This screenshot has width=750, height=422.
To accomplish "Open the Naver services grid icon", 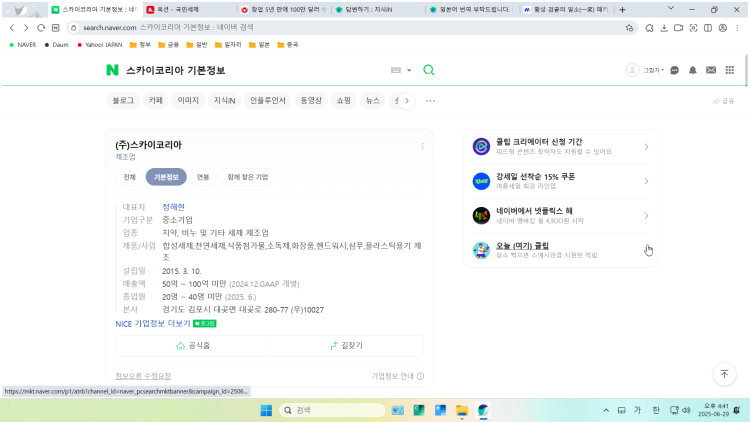I will click(729, 70).
